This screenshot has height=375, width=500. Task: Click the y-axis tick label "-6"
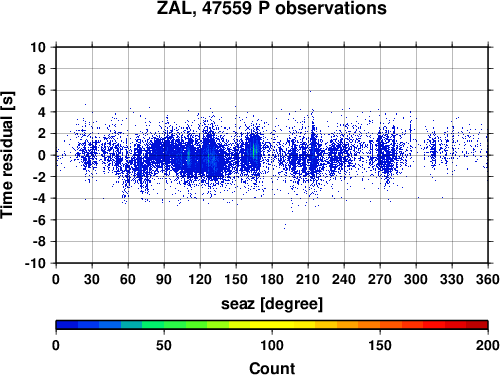[x=39, y=220]
